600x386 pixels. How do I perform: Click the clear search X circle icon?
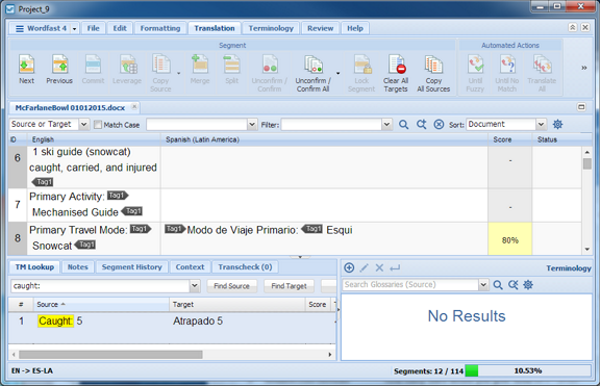click(439, 124)
